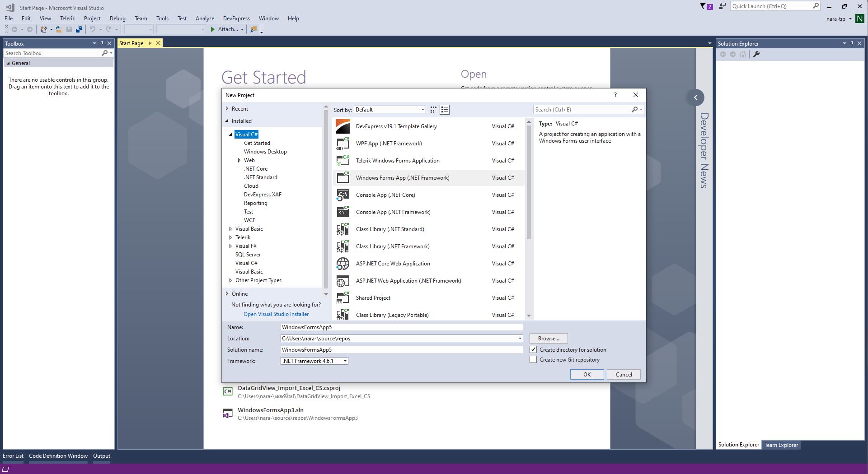Click the DevExpress Template Gallery icon

pyautogui.click(x=343, y=126)
